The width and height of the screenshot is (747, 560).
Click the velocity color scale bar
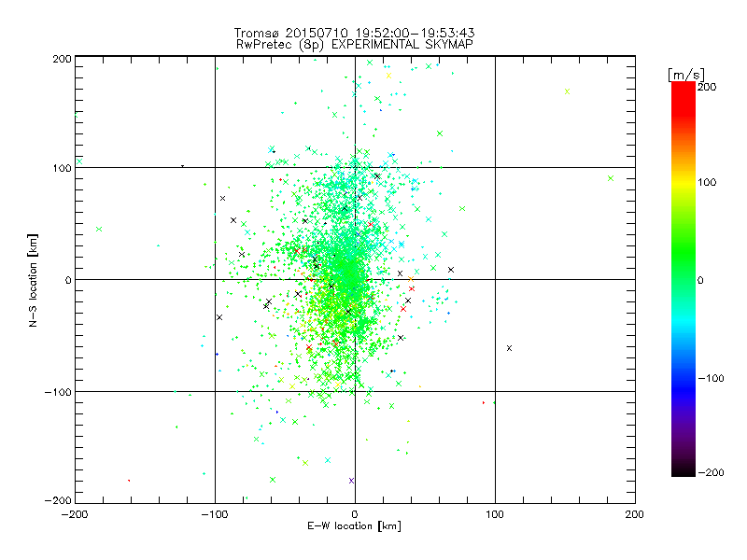coord(684,279)
